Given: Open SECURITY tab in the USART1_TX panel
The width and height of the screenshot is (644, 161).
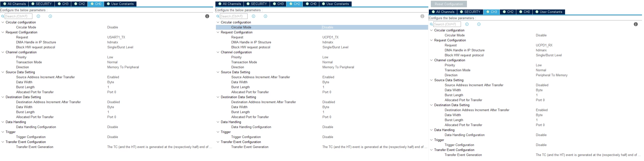Looking at the screenshot, I should (41, 4).
